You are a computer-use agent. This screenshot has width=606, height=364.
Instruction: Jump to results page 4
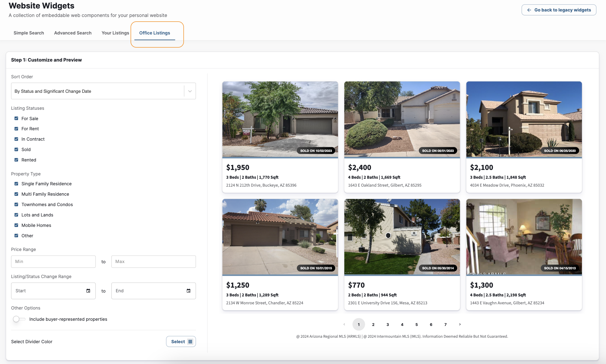(x=402, y=325)
